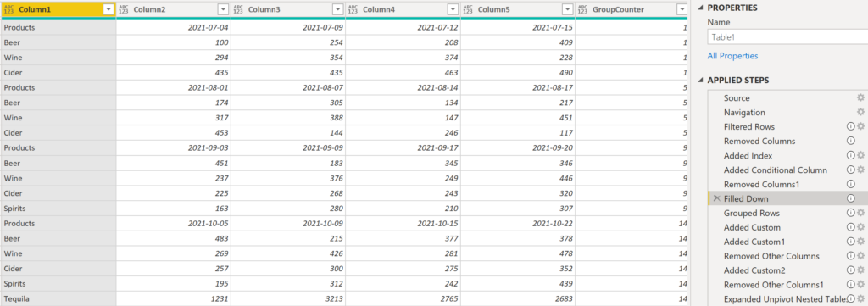868x306 pixels.
Task: Select the GroupCounter column header
Action: [x=632, y=9]
